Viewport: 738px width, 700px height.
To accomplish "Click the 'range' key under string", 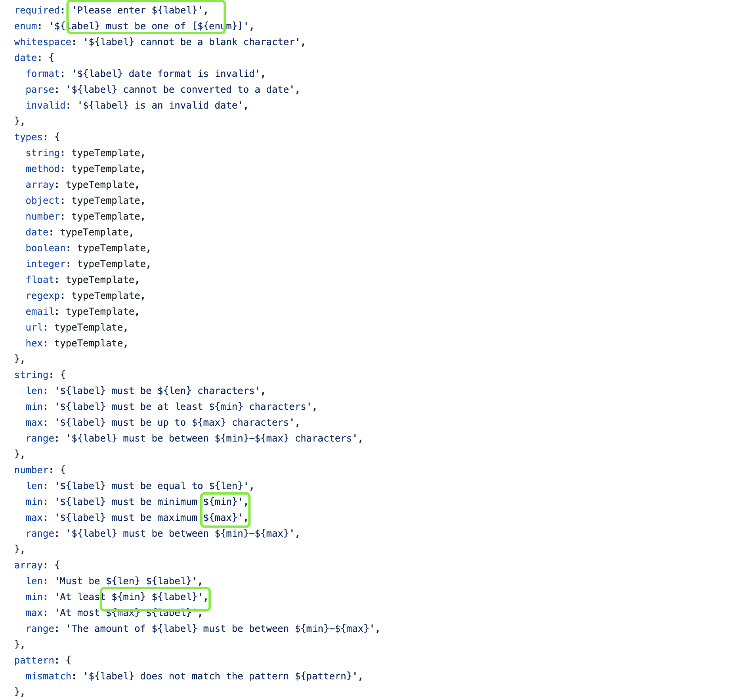I will coord(40,438).
